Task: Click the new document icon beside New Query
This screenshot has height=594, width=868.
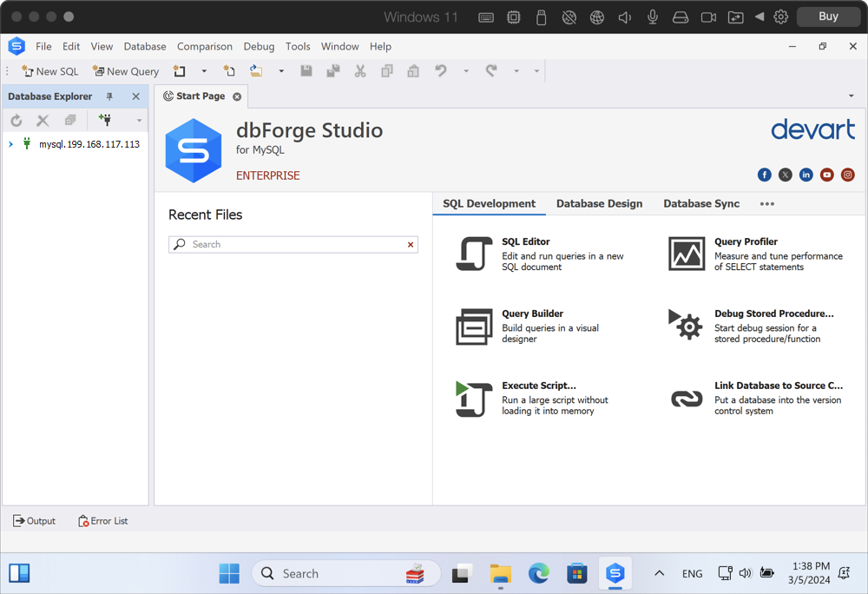Action: click(x=180, y=71)
